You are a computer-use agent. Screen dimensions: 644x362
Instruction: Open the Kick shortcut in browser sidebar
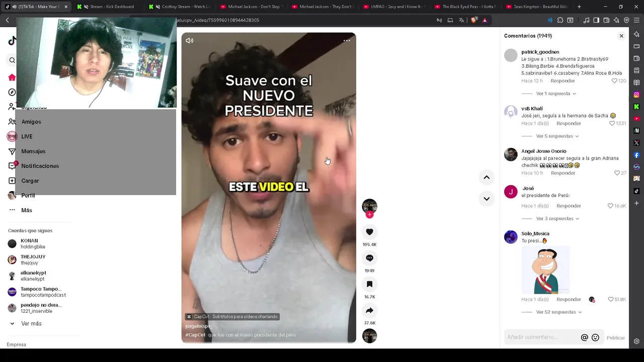[636, 107]
